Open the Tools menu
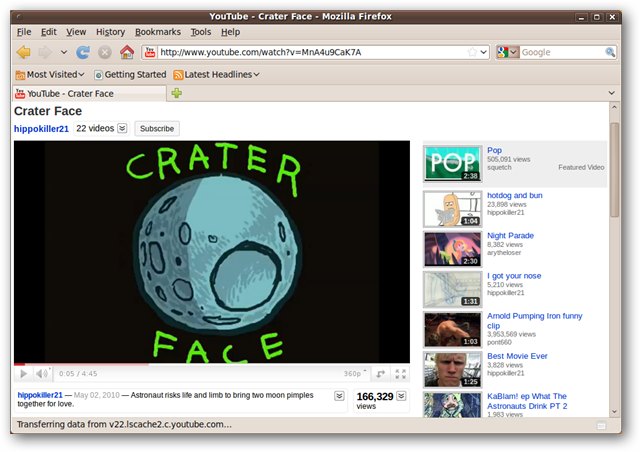Image resolution: width=640 pixels, height=452 pixels. point(201,32)
